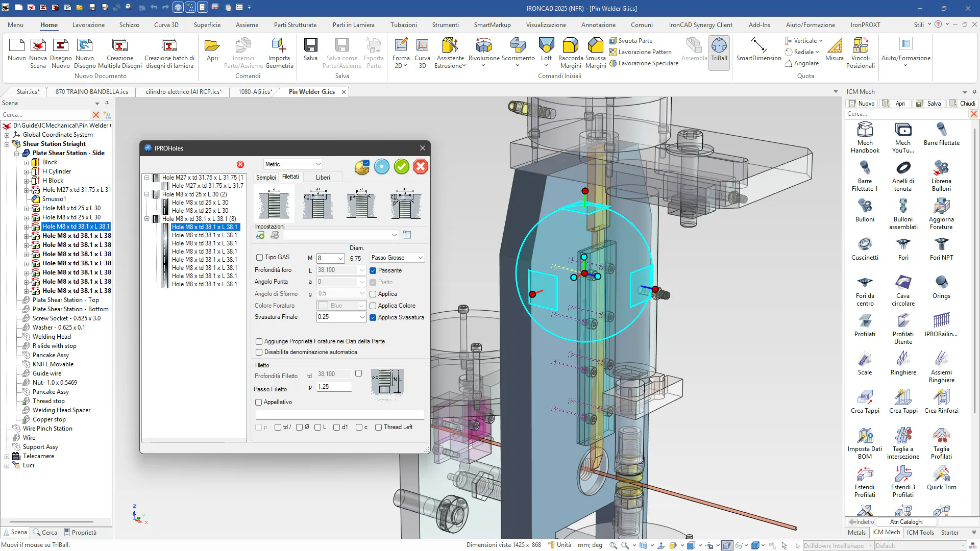The width and height of the screenshot is (980, 551).
Task: Click the green checkmark in IPROHoles
Action: point(402,167)
